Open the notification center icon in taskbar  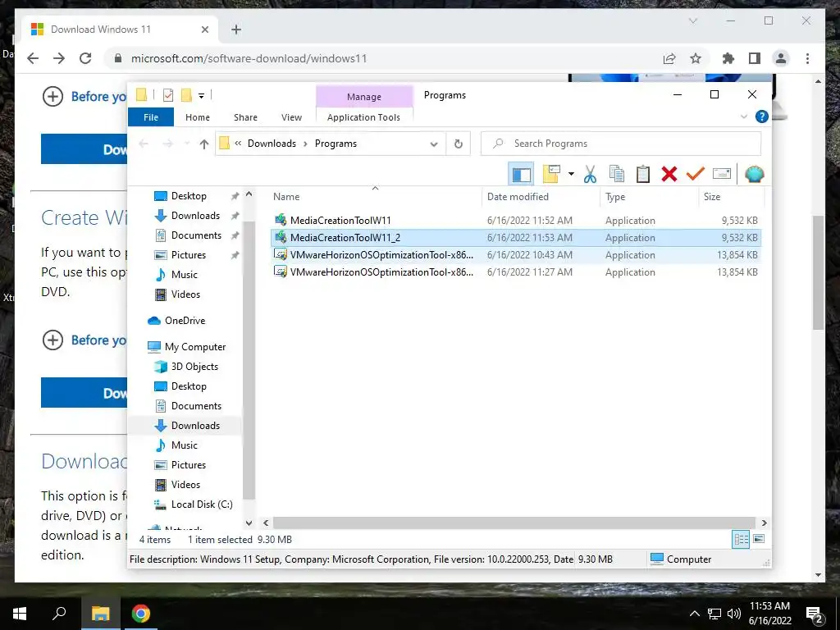pyautogui.click(x=815, y=614)
